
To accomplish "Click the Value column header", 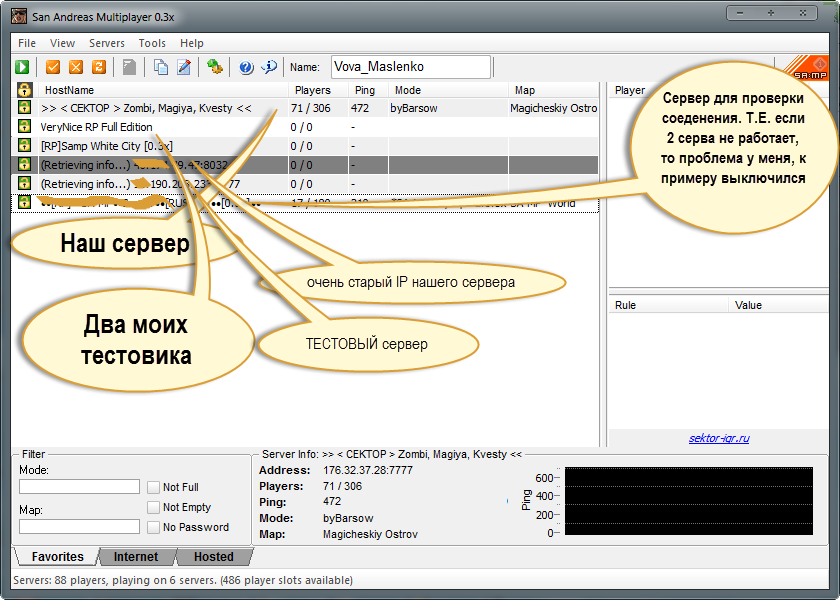I will tap(778, 305).
